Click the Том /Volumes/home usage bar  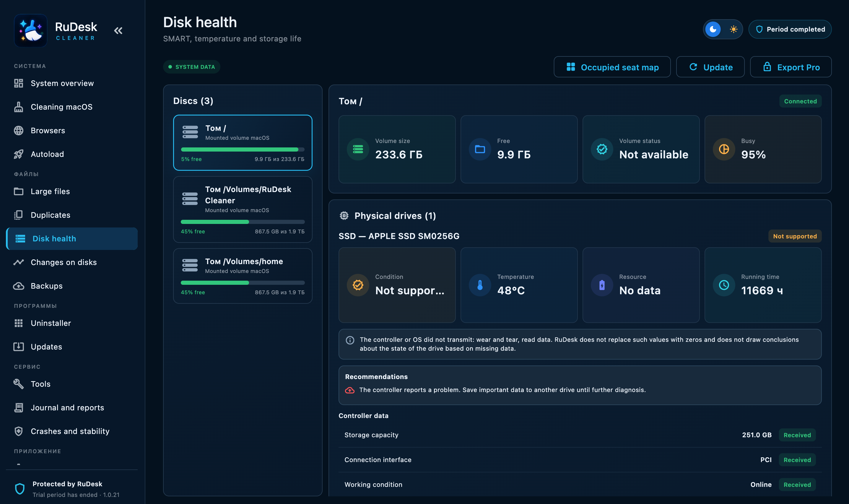(243, 282)
